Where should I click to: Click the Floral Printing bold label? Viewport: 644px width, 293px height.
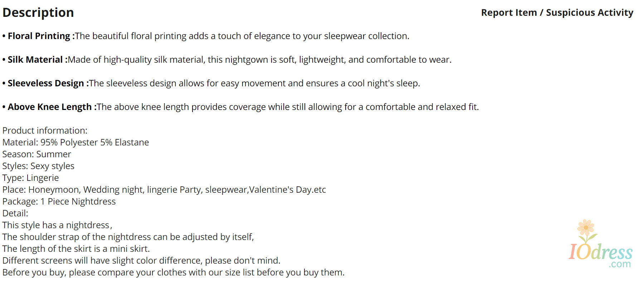pyautogui.click(x=41, y=36)
